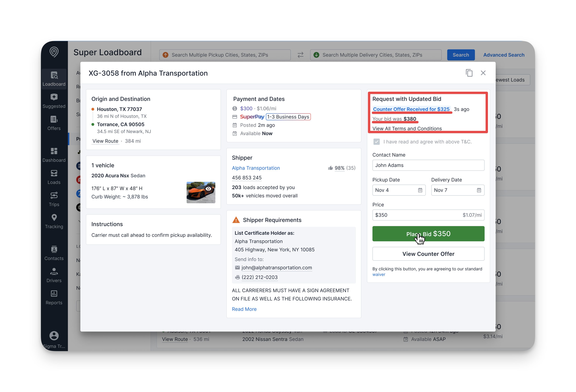This screenshot has height=392, width=576.
Task: Open the Loadboard sidebar section
Action: [x=54, y=79]
